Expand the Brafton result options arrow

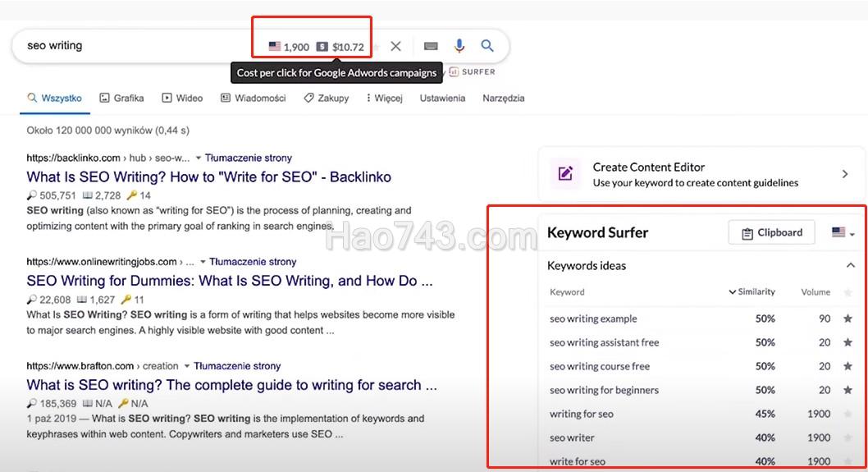[186, 366]
